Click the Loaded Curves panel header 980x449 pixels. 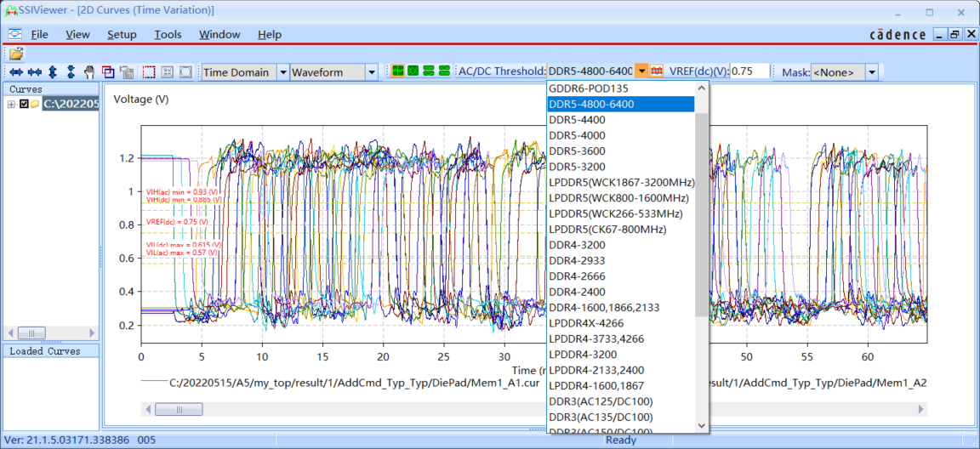pos(51,351)
